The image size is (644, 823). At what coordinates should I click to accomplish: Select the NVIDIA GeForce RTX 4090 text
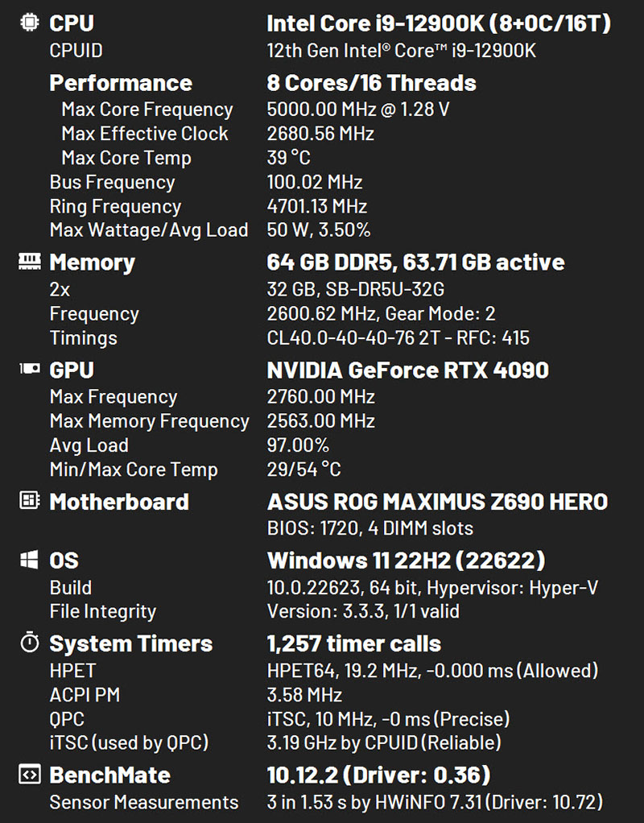point(407,370)
